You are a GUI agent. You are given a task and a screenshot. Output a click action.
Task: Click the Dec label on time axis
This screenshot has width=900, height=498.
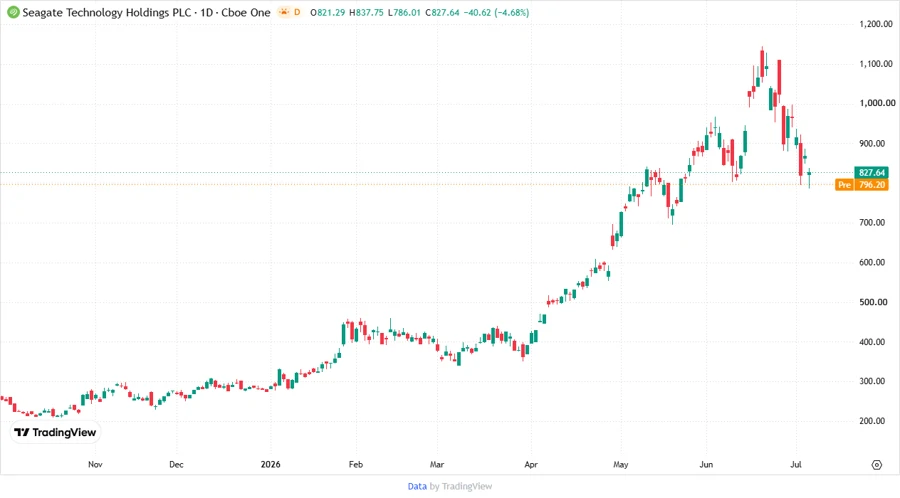coord(176,464)
